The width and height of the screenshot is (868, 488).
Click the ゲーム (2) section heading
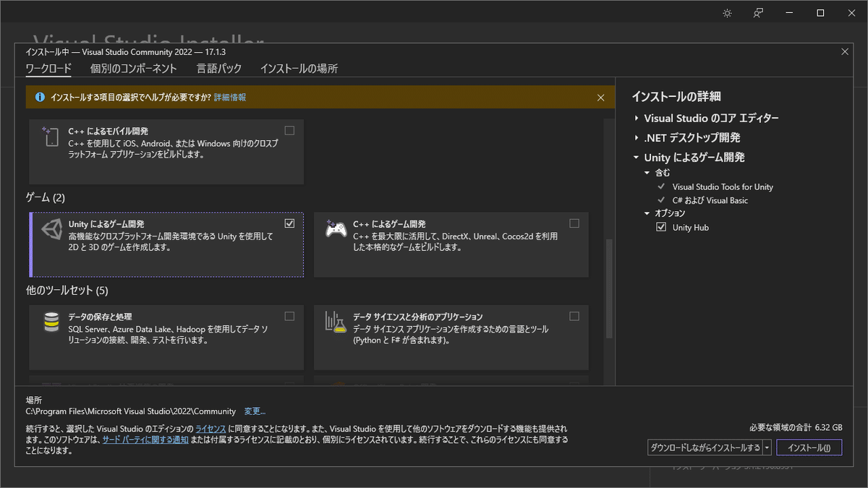pyautogui.click(x=46, y=197)
